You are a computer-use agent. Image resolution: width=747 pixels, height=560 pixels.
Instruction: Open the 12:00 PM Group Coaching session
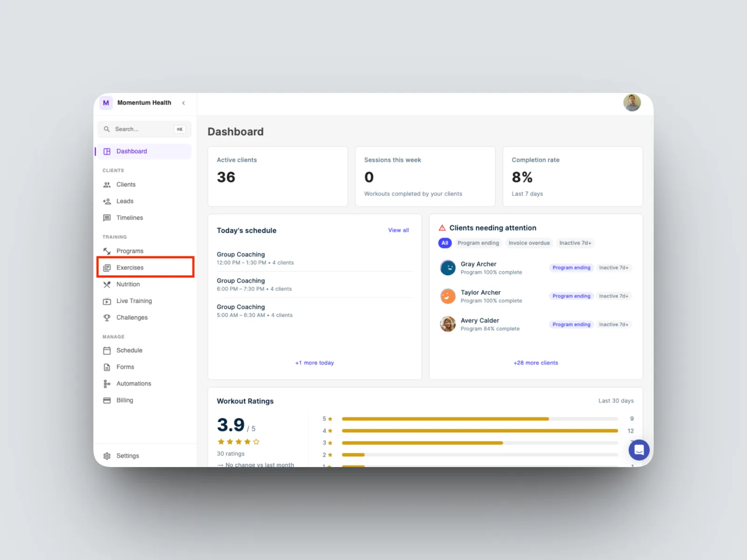[x=315, y=258]
